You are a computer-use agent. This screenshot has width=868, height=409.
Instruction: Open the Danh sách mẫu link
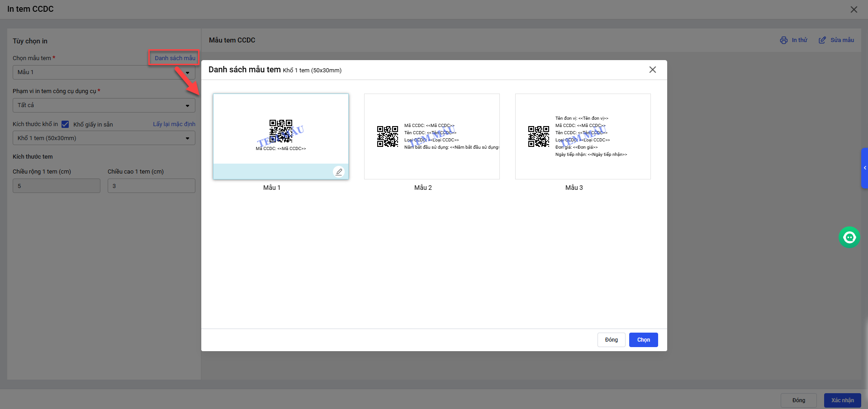pos(175,58)
